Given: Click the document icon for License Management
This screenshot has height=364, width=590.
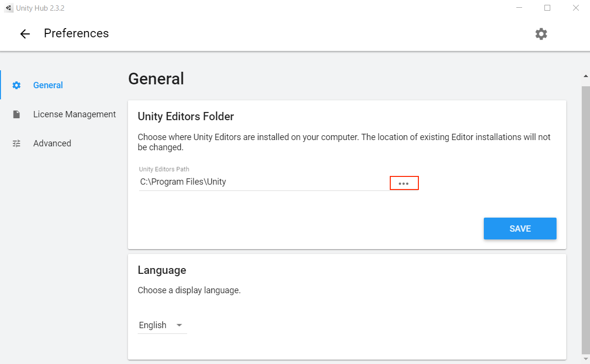Looking at the screenshot, I should [x=16, y=114].
